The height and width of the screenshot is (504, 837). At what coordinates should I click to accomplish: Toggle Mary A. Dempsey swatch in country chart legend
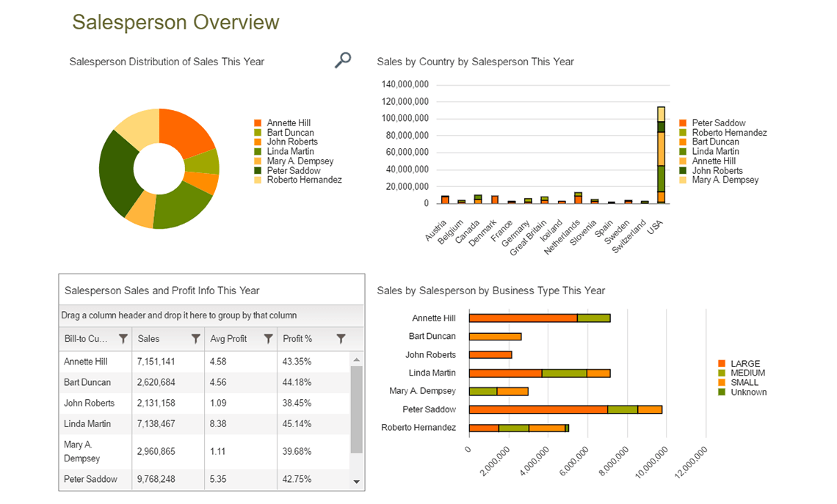coord(683,180)
